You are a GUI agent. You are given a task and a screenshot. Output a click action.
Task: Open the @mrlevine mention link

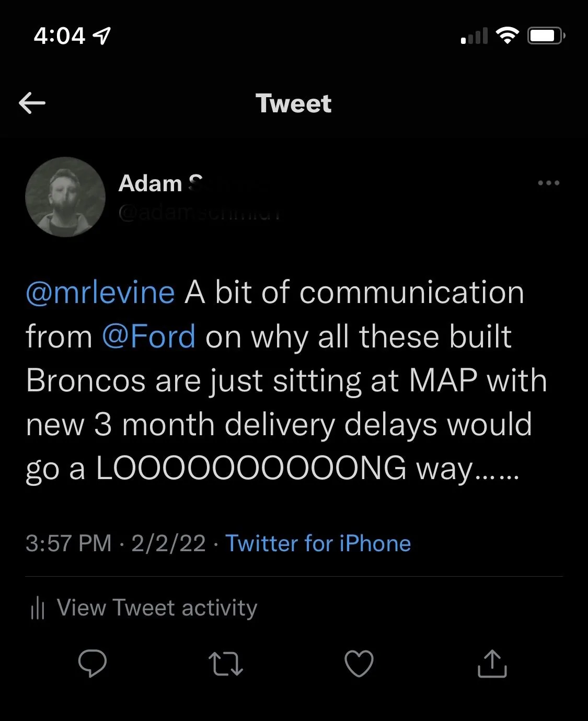(x=100, y=293)
